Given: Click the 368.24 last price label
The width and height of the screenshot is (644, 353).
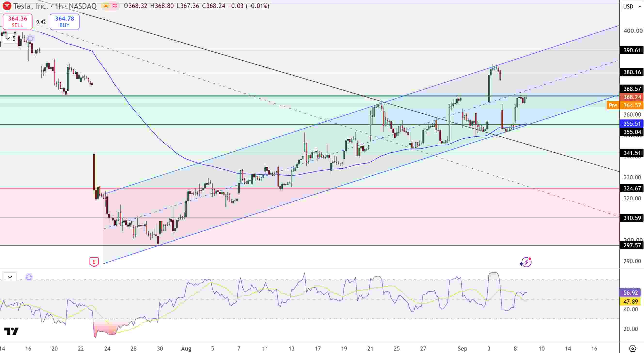Looking at the screenshot, I should pyautogui.click(x=632, y=97).
